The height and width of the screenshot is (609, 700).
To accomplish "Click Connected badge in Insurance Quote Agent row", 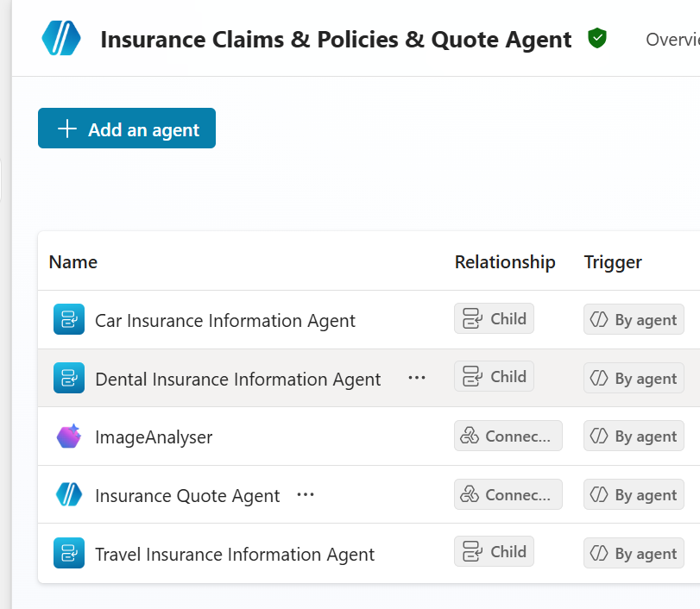I will [x=508, y=494].
